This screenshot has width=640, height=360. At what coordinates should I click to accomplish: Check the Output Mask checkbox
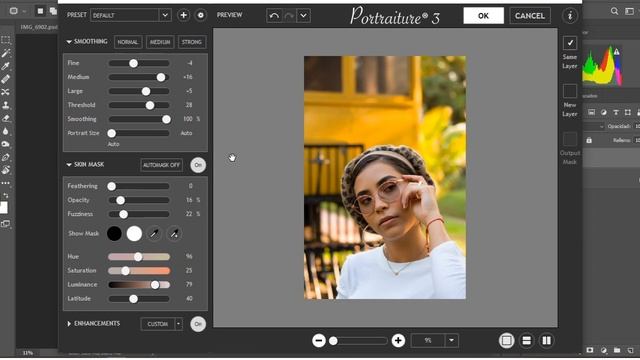[570, 139]
